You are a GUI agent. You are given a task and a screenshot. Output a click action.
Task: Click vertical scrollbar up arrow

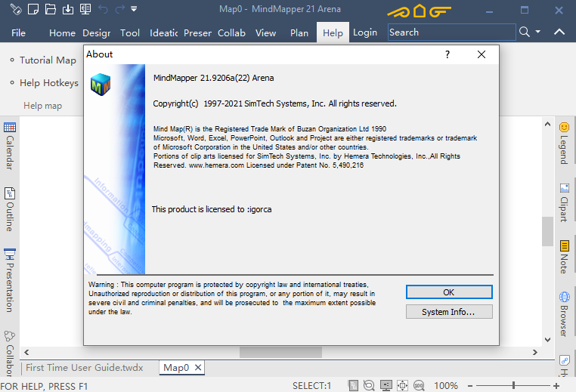(x=547, y=124)
